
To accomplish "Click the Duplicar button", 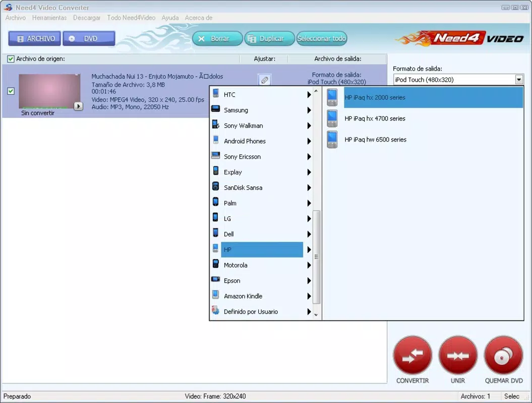I will click(x=269, y=38).
